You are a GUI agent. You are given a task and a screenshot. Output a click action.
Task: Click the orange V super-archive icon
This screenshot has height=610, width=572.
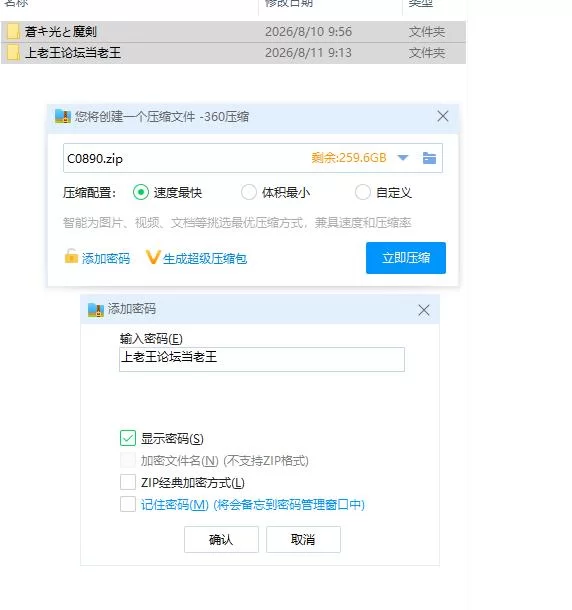pyautogui.click(x=153, y=257)
